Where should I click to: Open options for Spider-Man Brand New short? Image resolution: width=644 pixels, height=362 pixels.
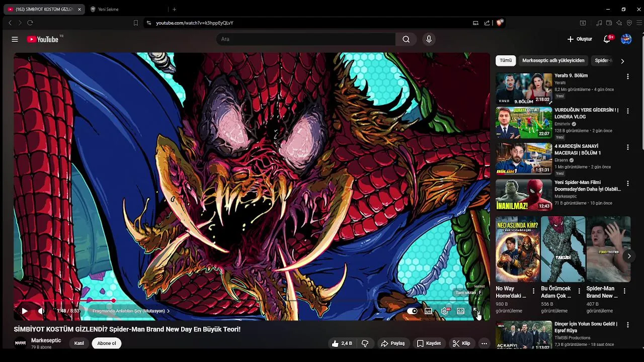tap(624, 291)
